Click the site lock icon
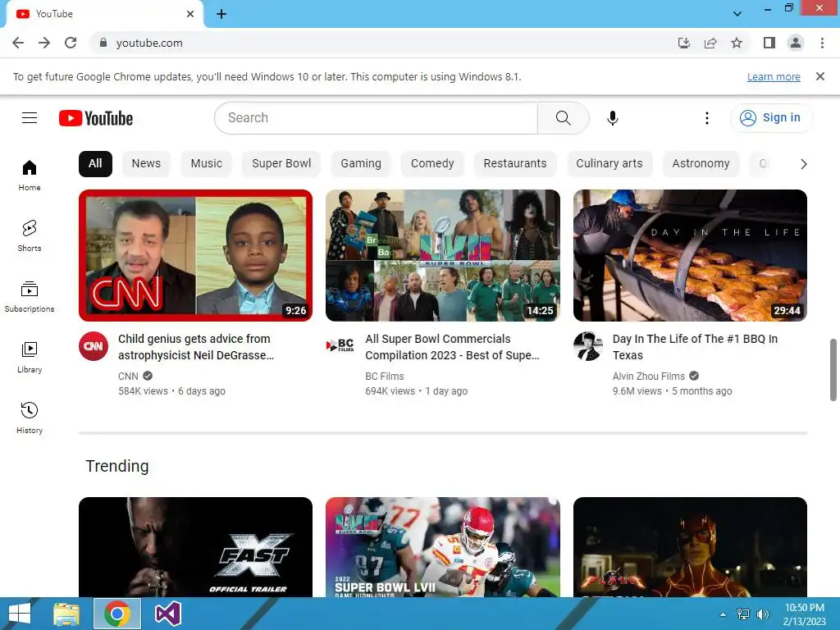840x630 pixels. coord(103,43)
